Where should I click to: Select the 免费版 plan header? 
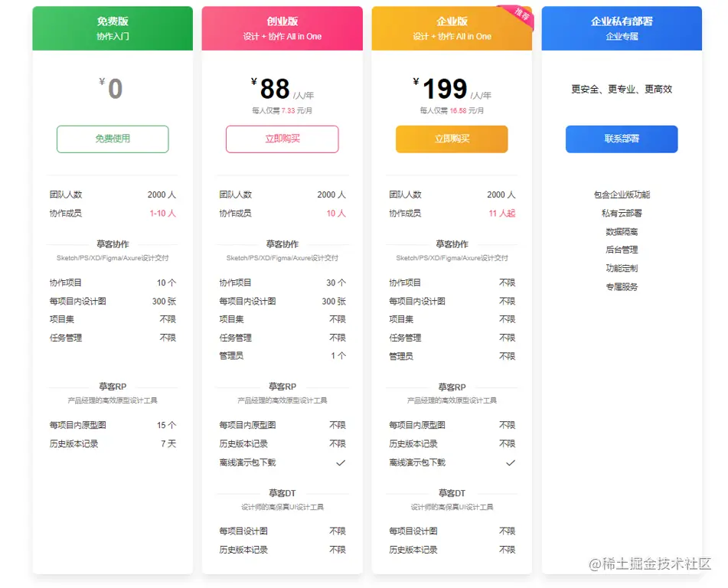(113, 28)
